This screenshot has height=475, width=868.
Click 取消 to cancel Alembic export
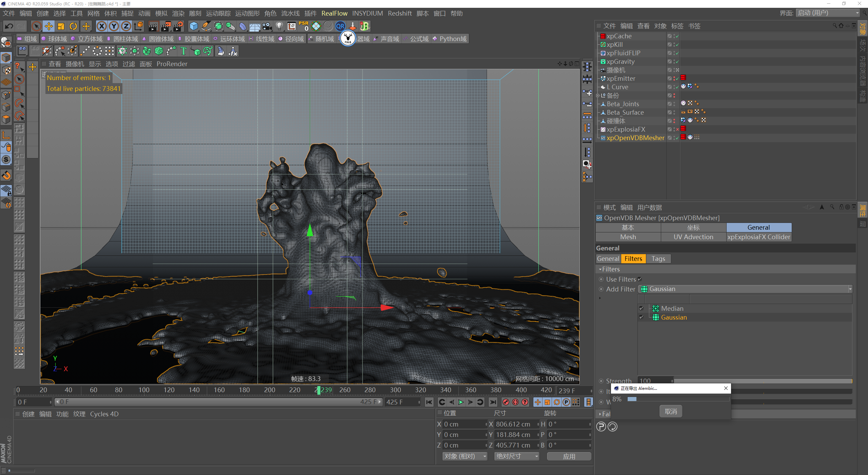(x=671, y=412)
